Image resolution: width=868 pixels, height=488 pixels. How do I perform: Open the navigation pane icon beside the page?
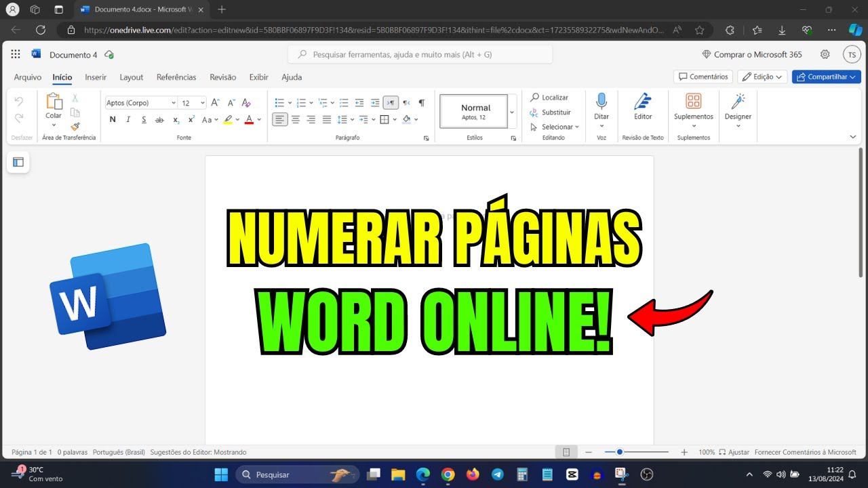[18, 162]
